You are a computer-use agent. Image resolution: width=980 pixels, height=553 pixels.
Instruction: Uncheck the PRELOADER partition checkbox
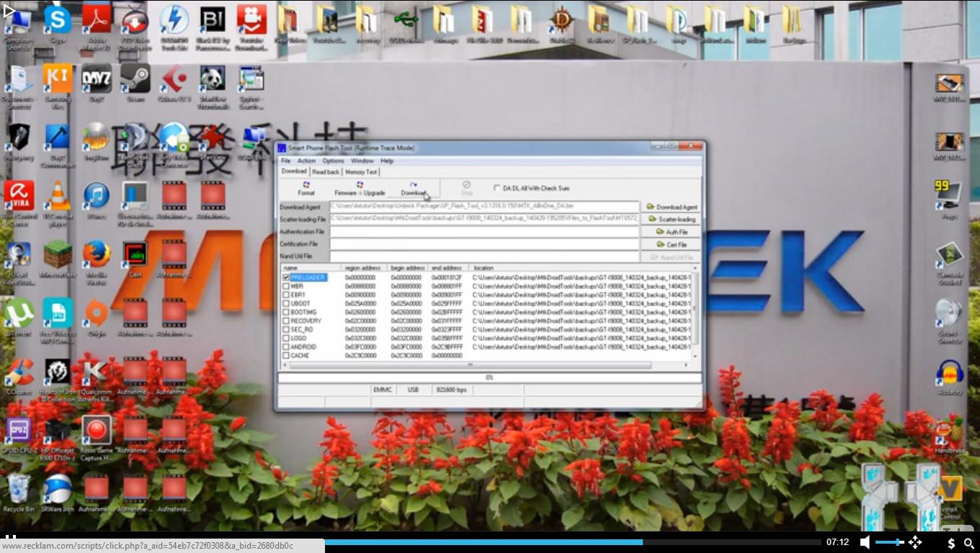(286, 277)
